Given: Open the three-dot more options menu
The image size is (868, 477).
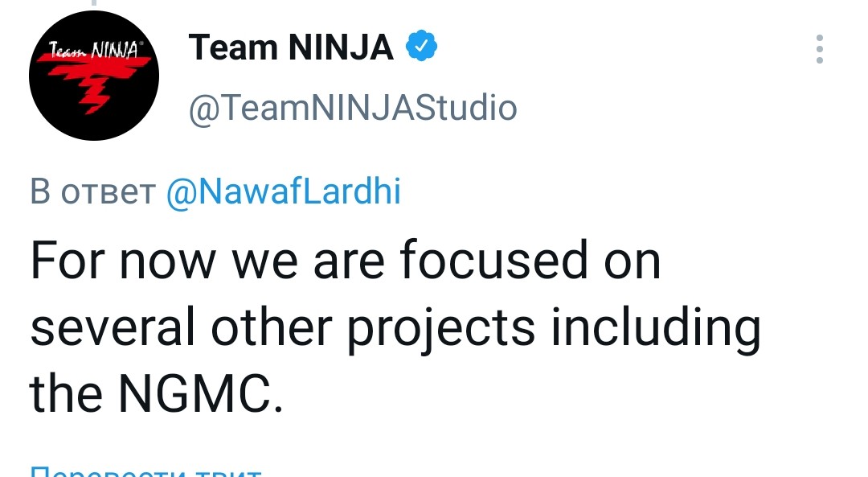Looking at the screenshot, I should (x=819, y=49).
